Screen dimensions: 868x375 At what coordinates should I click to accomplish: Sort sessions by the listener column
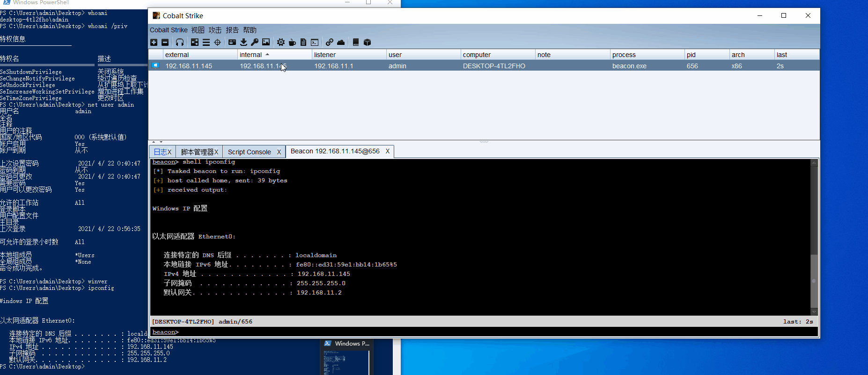tap(349, 55)
